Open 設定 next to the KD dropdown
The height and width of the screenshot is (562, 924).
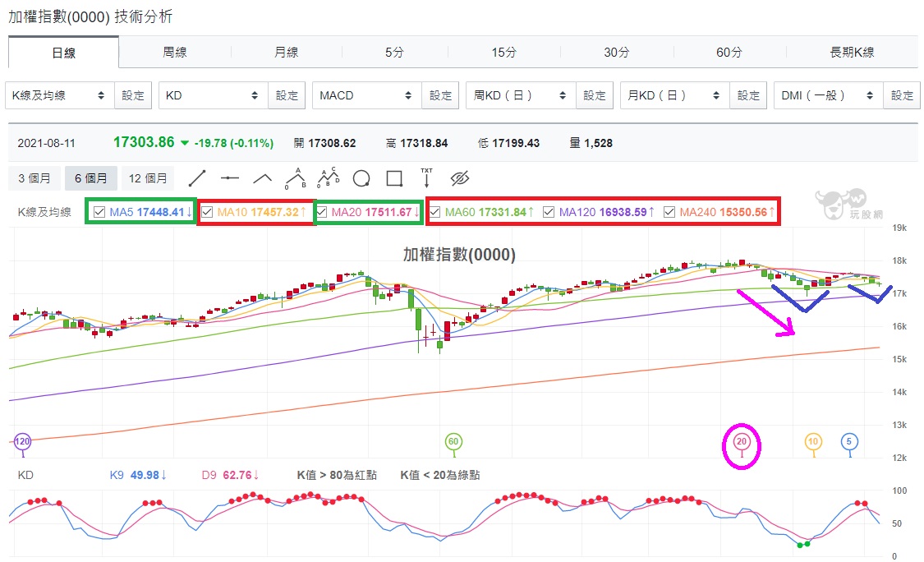(287, 95)
